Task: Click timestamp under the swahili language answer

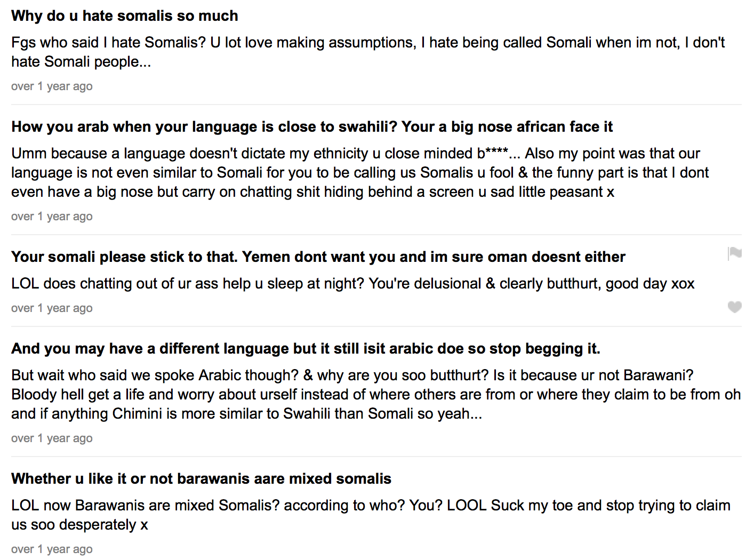Action: 52,217
